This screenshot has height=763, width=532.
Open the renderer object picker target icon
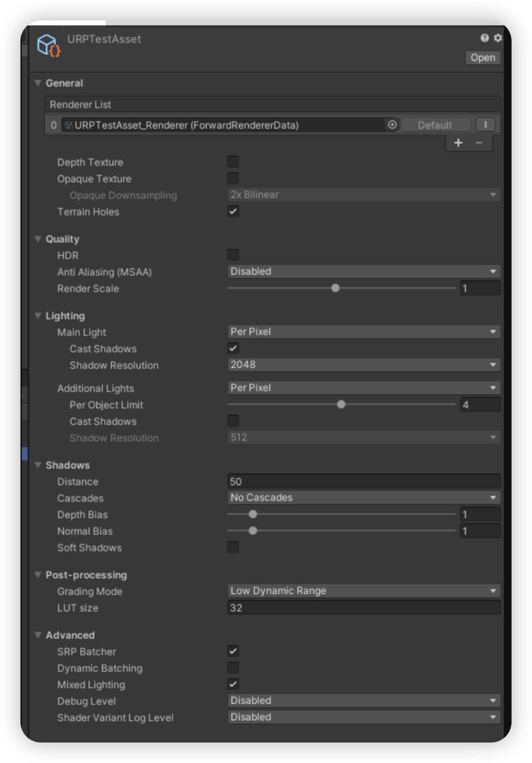[x=392, y=125]
